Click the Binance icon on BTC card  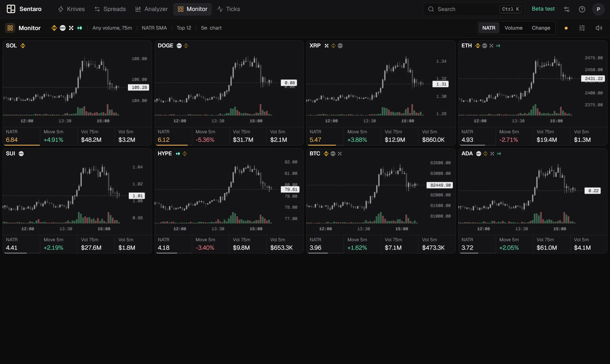[x=326, y=154]
